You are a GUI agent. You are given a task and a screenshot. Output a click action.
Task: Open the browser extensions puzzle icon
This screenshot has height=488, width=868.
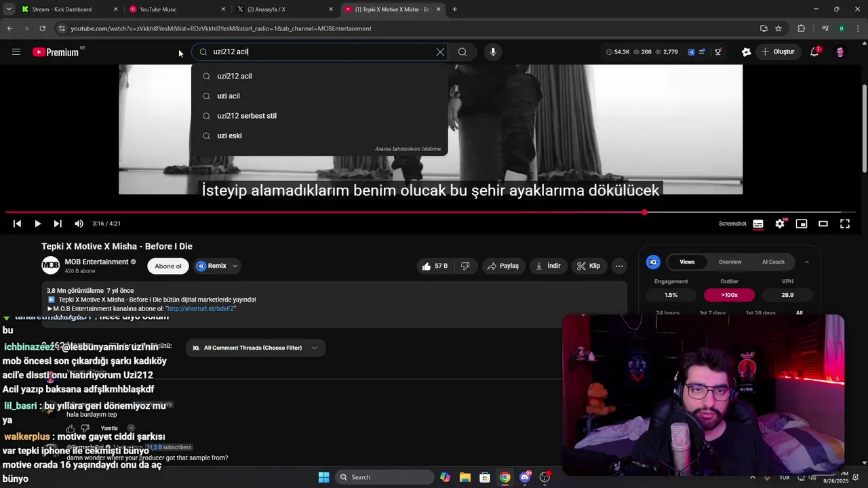(x=801, y=28)
